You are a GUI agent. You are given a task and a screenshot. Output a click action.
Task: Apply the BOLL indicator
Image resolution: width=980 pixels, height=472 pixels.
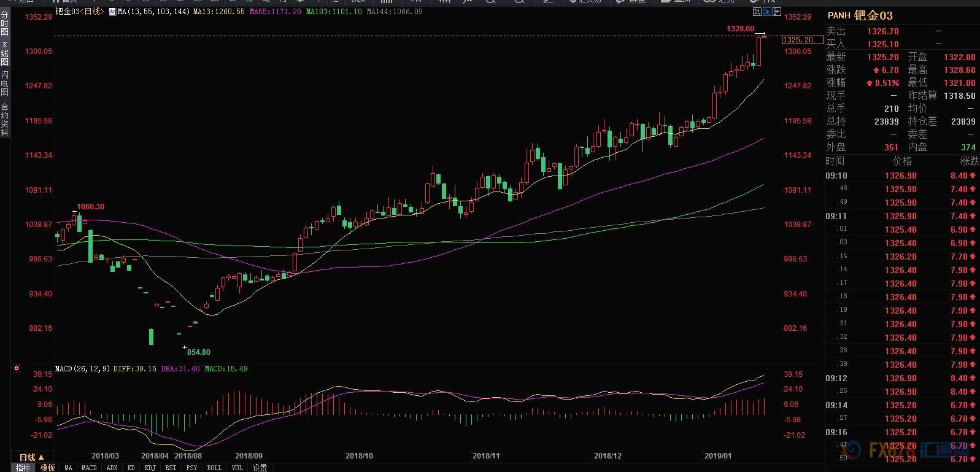click(214, 468)
